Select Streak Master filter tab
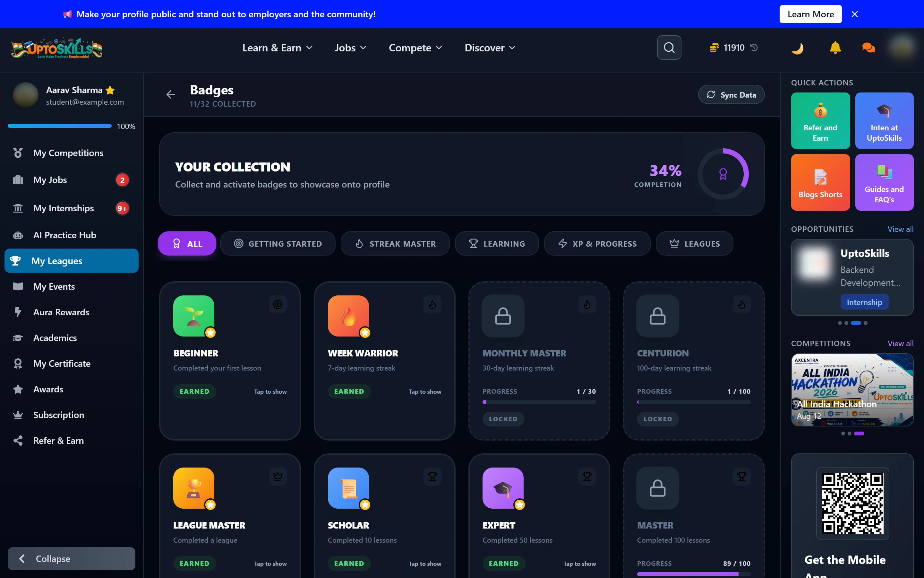Image resolution: width=924 pixels, height=578 pixels. [x=395, y=243]
